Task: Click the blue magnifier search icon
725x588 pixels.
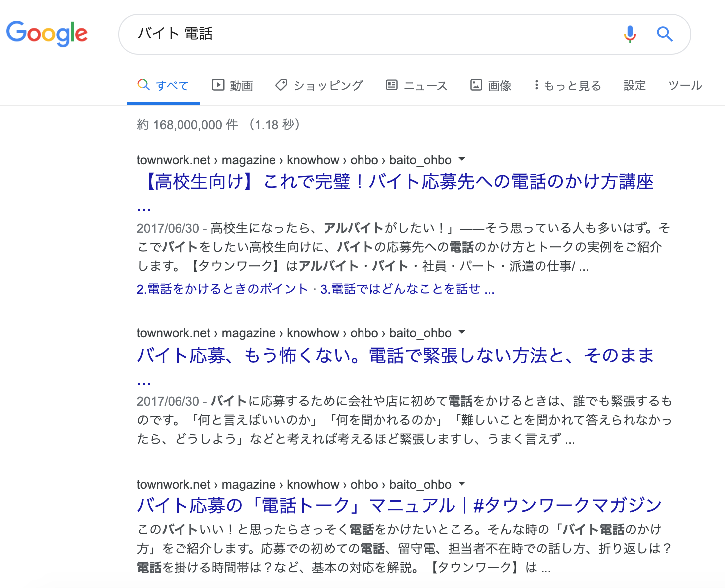Action: click(x=664, y=34)
